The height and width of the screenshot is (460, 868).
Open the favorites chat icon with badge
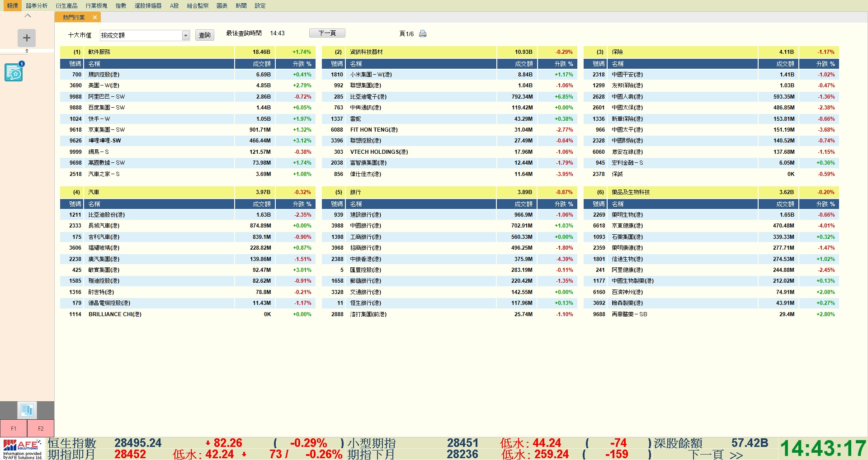click(x=14, y=72)
